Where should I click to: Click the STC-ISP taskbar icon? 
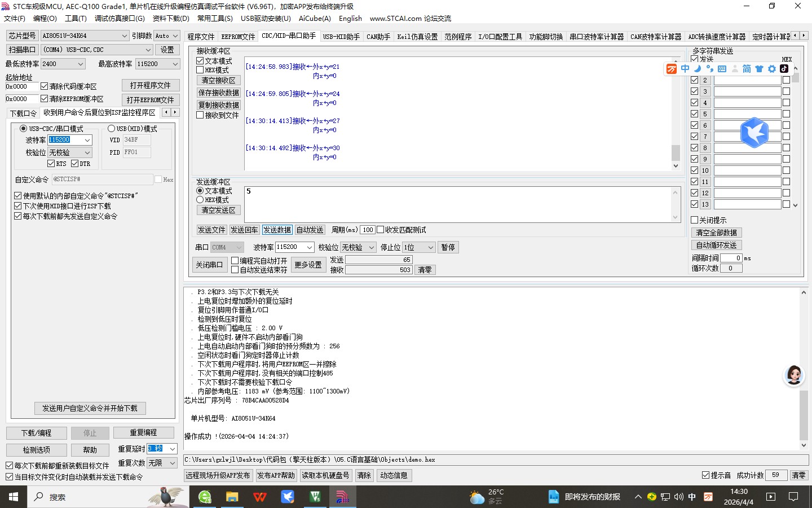coord(342,497)
